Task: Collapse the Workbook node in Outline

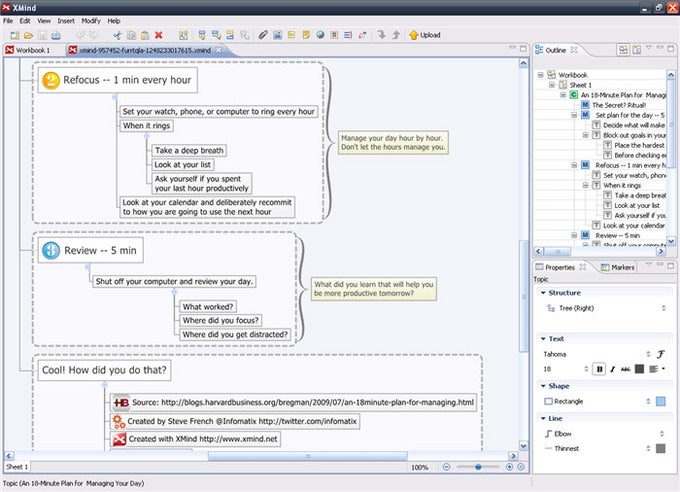Action: pyautogui.click(x=540, y=75)
